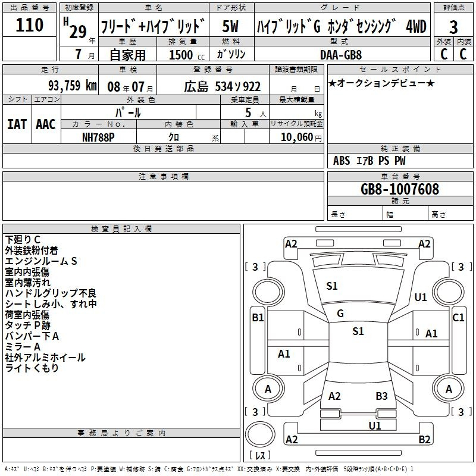Click the C1 mark on the car diagram
Screen dimensions: 476x476
[x=458, y=318]
